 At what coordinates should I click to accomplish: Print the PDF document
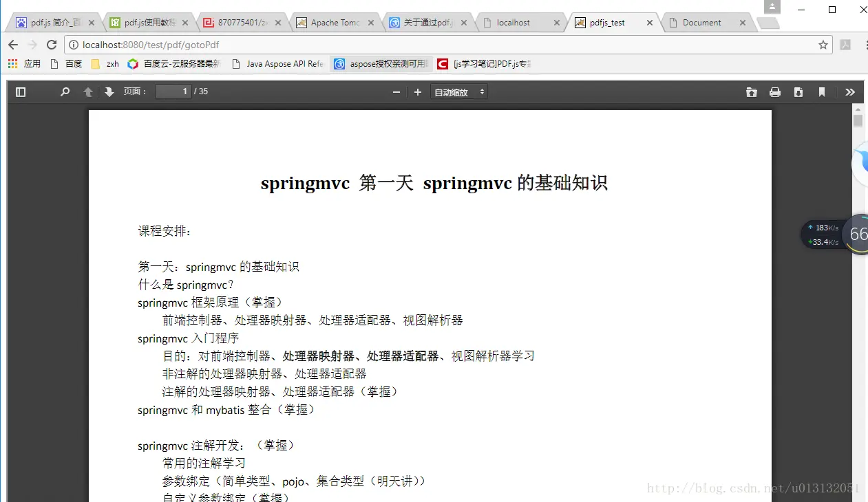(775, 91)
